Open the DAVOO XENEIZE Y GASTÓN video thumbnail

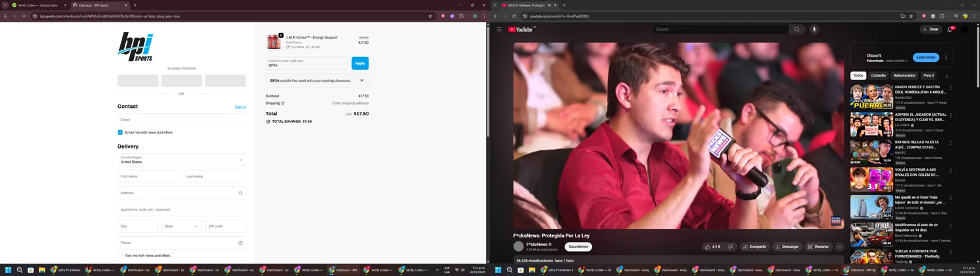(872, 96)
